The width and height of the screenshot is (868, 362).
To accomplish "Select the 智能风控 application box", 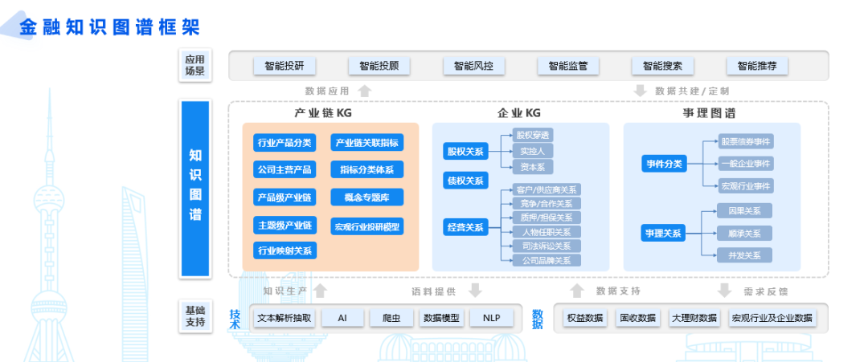I will pyautogui.click(x=473, y=66).
